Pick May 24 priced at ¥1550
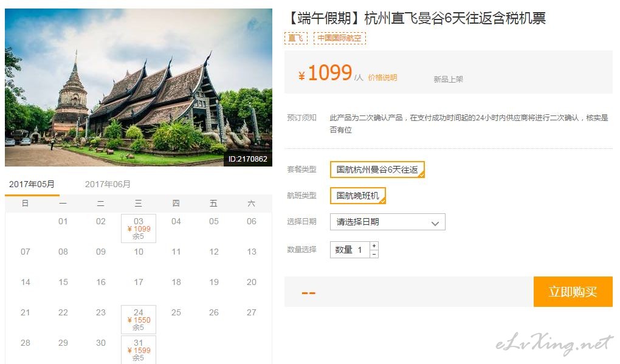The image size is (620, 364). [x=139, y=320]
